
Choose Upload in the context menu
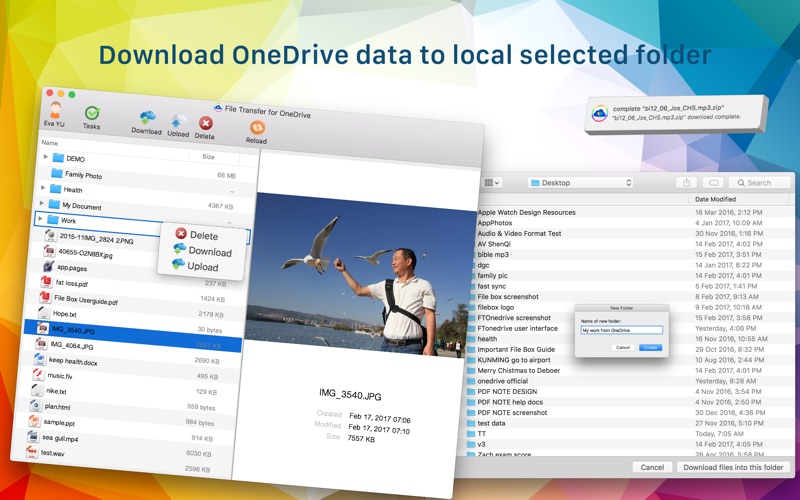[x=195, y=266]
